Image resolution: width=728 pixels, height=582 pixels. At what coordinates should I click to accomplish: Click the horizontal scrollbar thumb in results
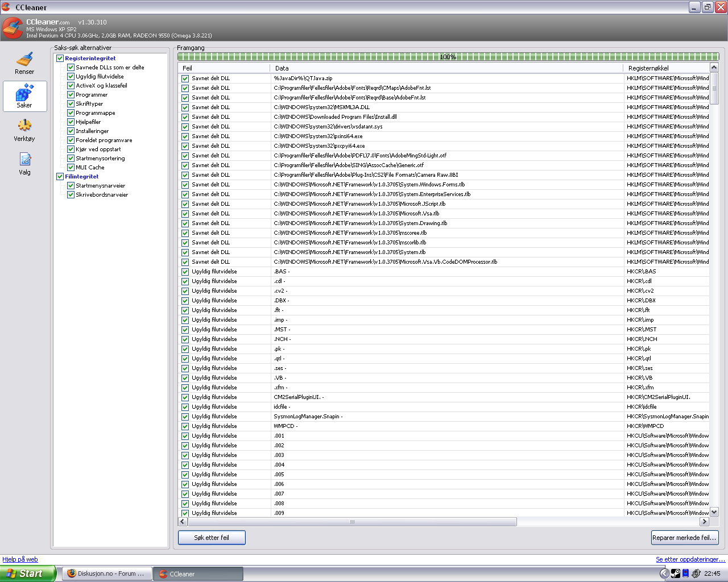tap(352, 522)
